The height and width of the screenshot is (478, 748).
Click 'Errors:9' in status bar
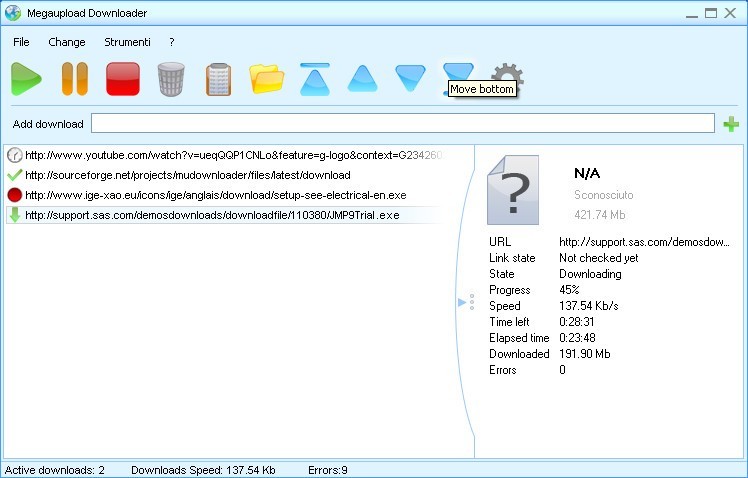pyautogui.click(x=328, y=470)
